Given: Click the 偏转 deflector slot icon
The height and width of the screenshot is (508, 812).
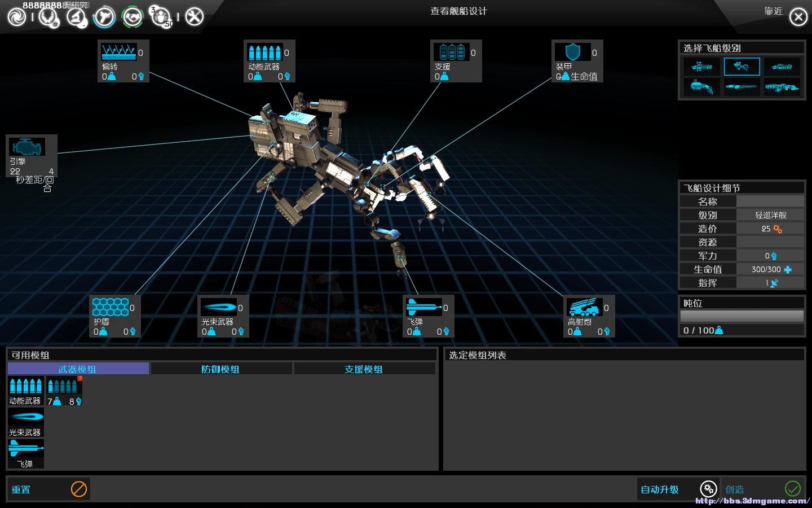Looking at the screenshot, I should (x=118, y=52).
